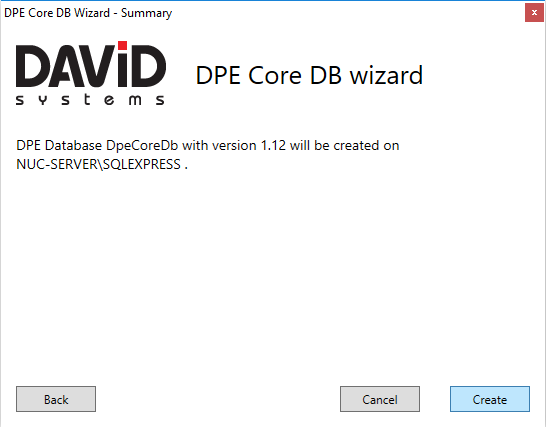Viewport: 546px width, 427px height.
Task: Close the wizard with the red X
Action: tap(534, 13)
